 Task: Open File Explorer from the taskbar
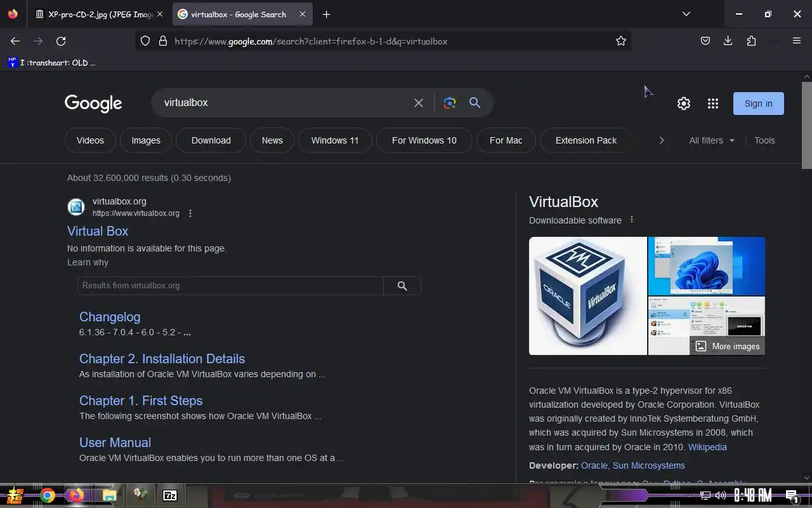(x=109, y=495)
